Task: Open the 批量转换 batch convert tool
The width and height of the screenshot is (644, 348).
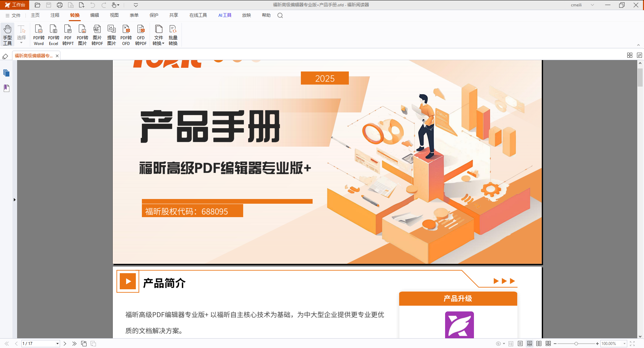Action: [173, 35]
